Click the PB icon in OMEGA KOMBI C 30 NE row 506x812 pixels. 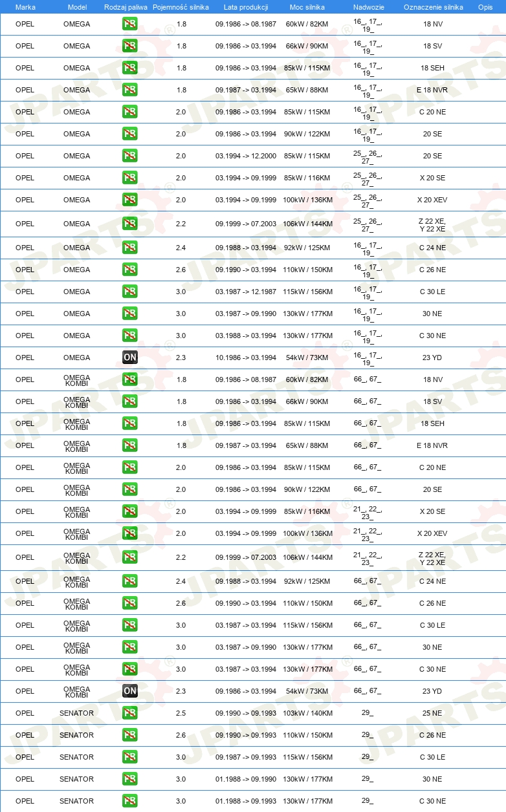click(130, 669)
